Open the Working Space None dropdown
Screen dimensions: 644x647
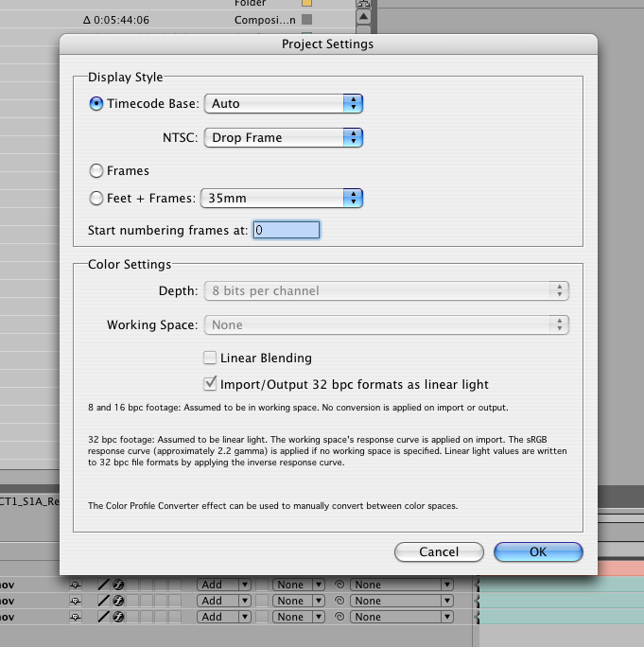[387, 324]
